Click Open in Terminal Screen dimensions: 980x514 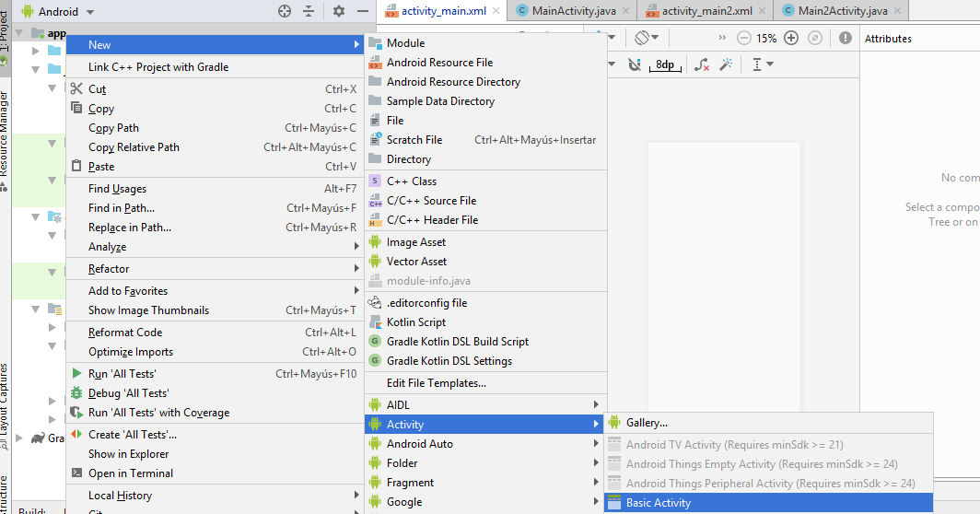click(x=215, y=473)
